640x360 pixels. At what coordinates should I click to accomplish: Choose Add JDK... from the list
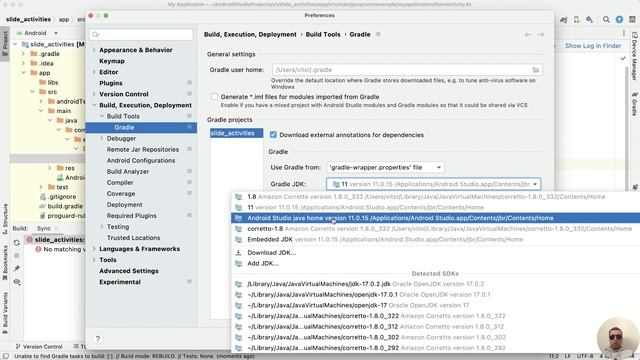pyautogui.click(x=435, y=263)
